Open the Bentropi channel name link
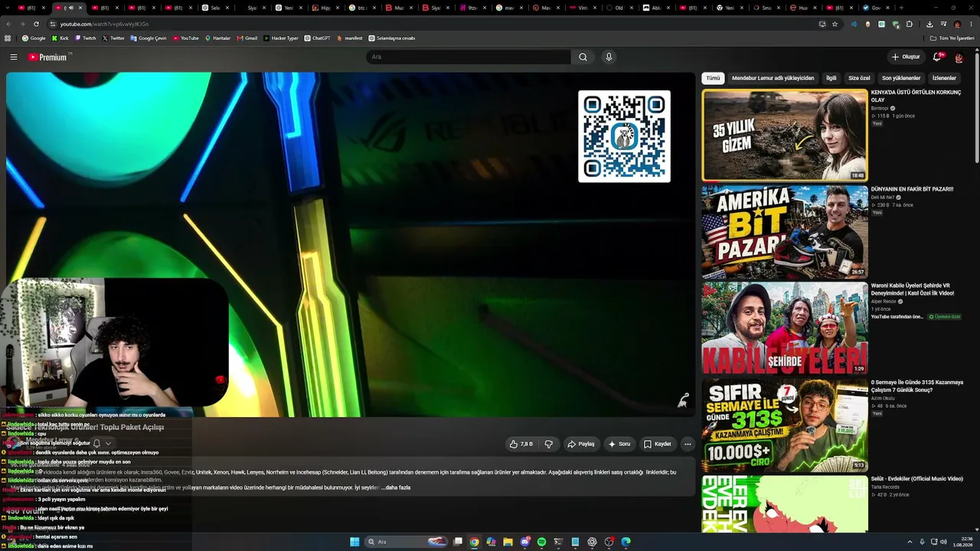980x551 pixels. (x=880, y=108)
